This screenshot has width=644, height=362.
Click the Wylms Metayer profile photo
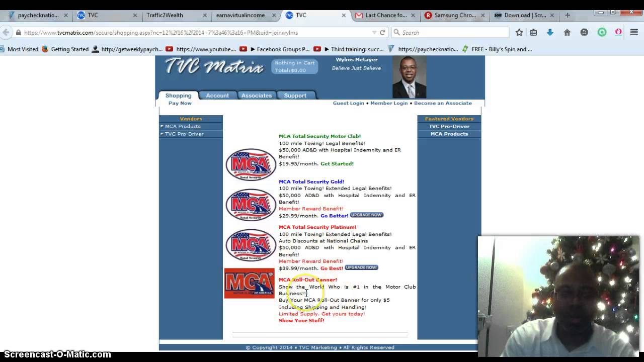pos(409,77)
